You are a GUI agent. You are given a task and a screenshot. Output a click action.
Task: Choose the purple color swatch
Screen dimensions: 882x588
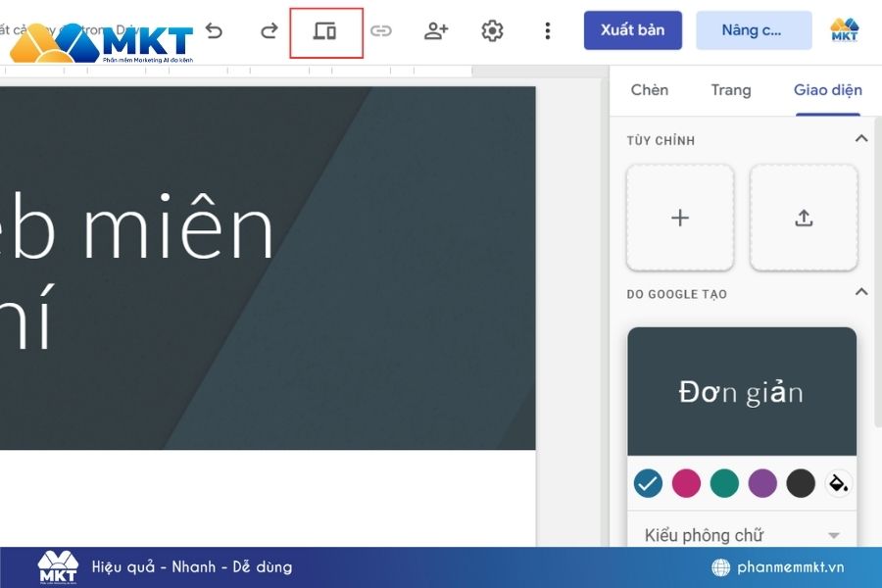762,483
